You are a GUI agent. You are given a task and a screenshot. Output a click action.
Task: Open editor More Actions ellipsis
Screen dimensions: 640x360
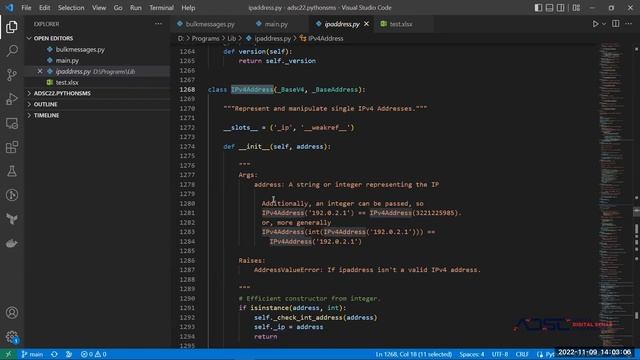629,24
